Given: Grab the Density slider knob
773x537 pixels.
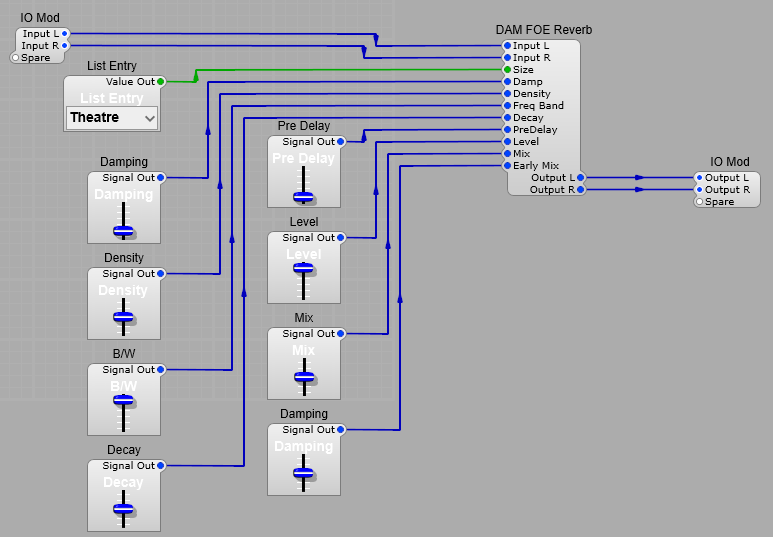Looking at the screenshot, I should coord(124,317).
